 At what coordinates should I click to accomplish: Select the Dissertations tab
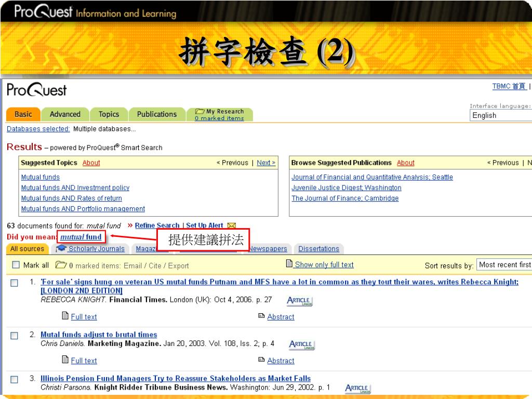pyautogui.click(x=318, y=249)
